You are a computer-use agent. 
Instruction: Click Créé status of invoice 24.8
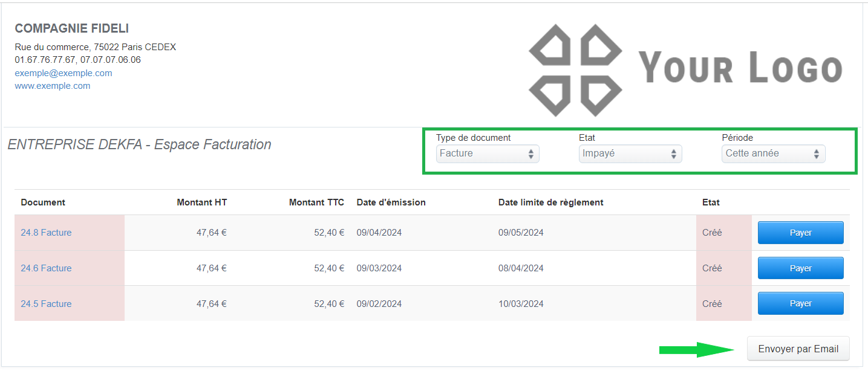click(712, 233)
